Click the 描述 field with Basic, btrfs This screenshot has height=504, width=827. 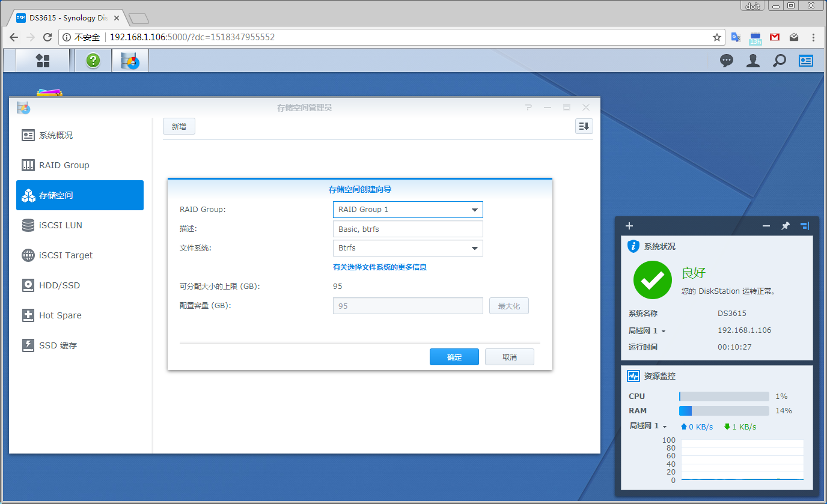(407, 229)
